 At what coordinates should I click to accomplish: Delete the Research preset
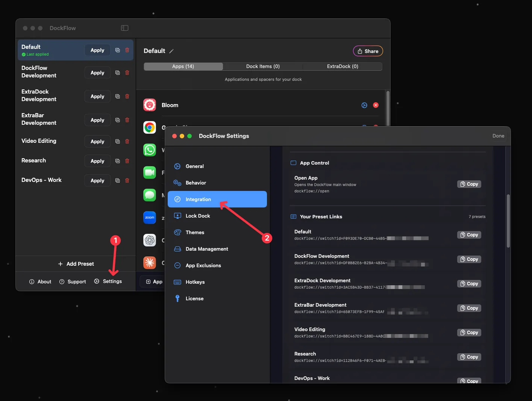tap(127, 161)
